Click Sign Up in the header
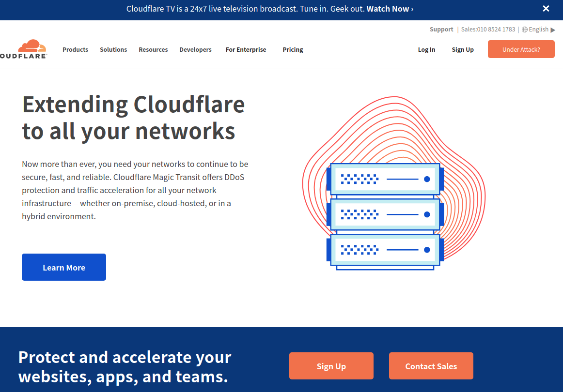The width and height of the screenshot is (563, 392). pyautogui.click(x=462, y=49)
